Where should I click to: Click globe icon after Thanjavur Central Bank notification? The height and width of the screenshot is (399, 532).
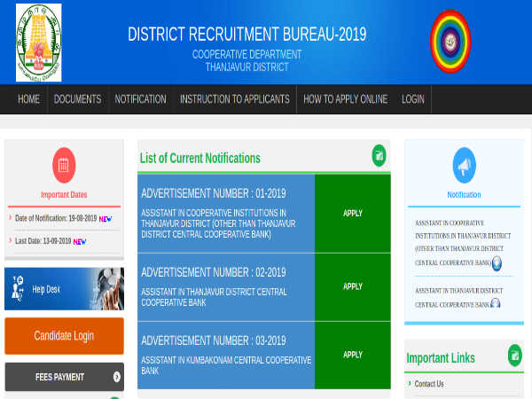click(495, 304)
